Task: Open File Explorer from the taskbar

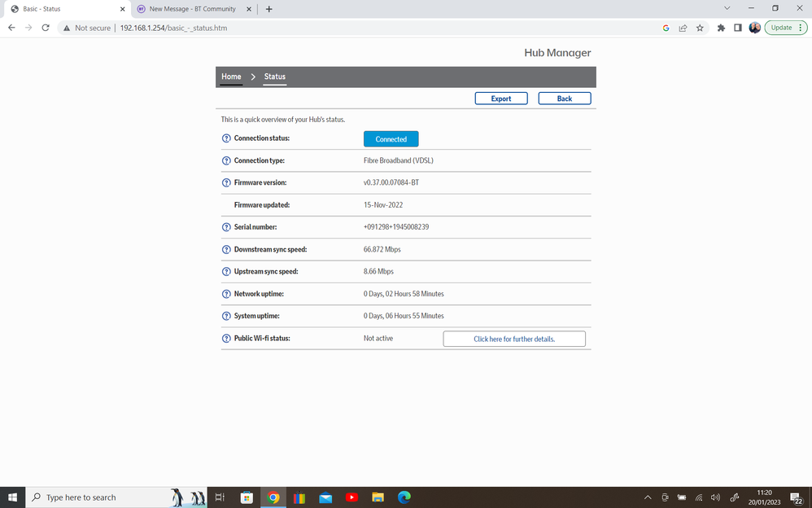Action: pyautogui.click(x=378, y=497)
